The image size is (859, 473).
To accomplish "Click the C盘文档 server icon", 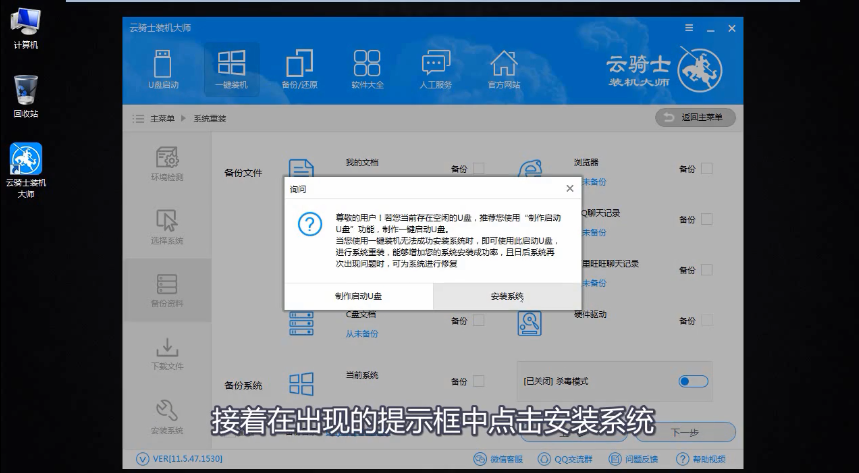I will (301, 323).
